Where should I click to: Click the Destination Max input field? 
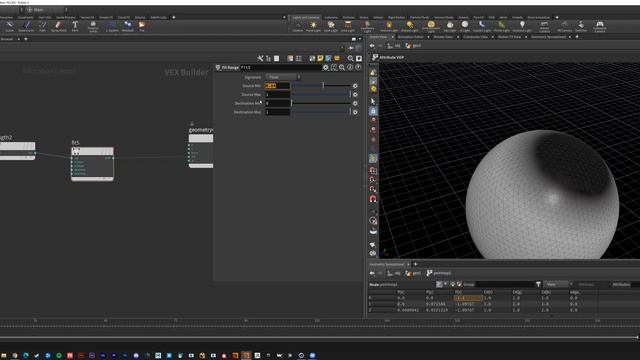coord(278,112)
